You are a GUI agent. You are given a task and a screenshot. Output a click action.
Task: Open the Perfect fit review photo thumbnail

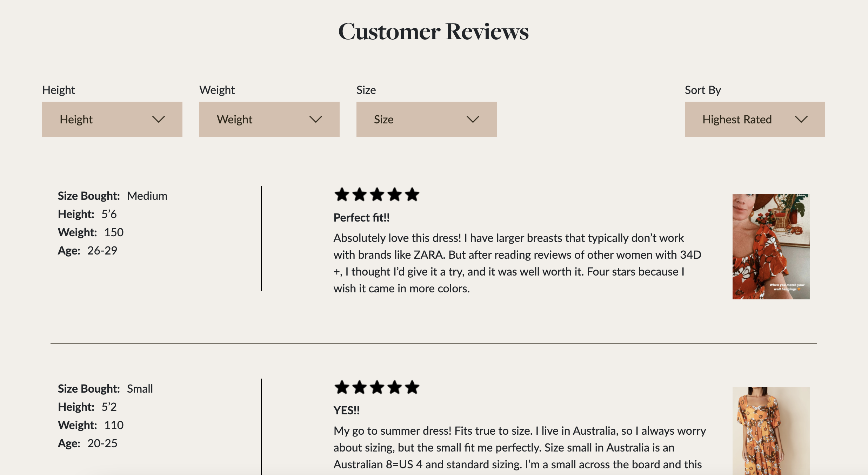pyautogui.click(x=771, y=247)
